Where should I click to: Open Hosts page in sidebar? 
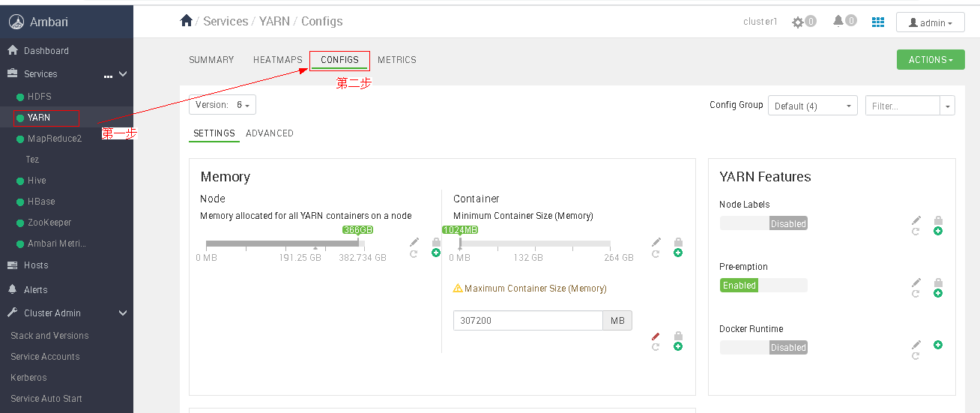pyautogui.click(x=36, y=265)
